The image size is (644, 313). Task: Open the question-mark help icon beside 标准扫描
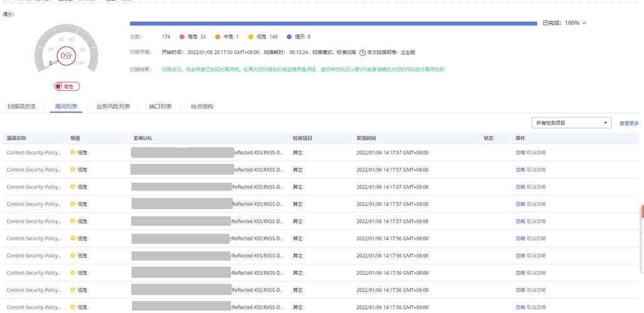pos(362,53)
